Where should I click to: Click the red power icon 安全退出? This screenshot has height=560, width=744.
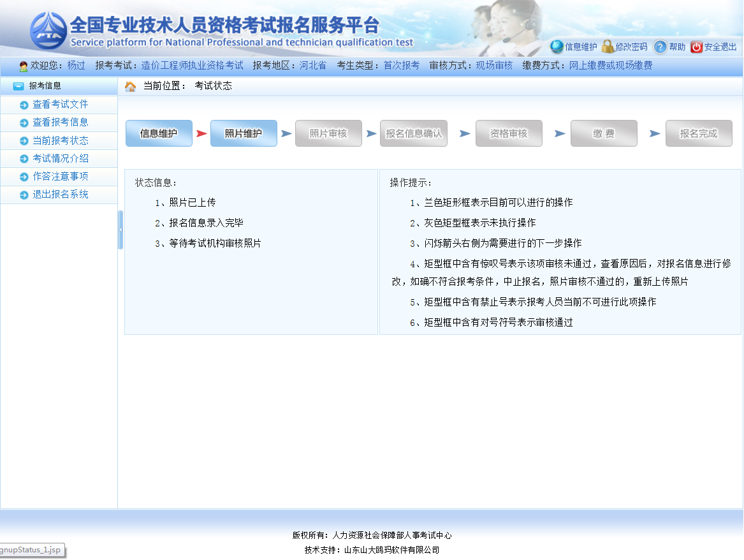tap(696, 47)
